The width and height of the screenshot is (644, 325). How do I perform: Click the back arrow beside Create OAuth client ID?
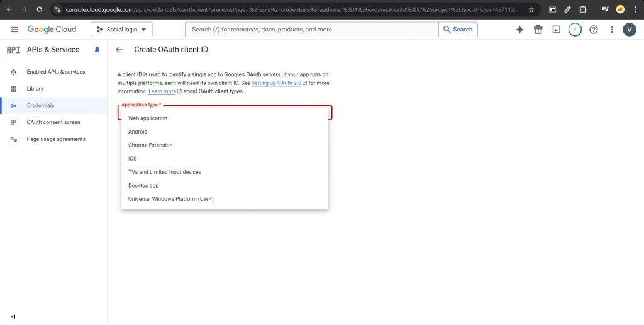119,50
